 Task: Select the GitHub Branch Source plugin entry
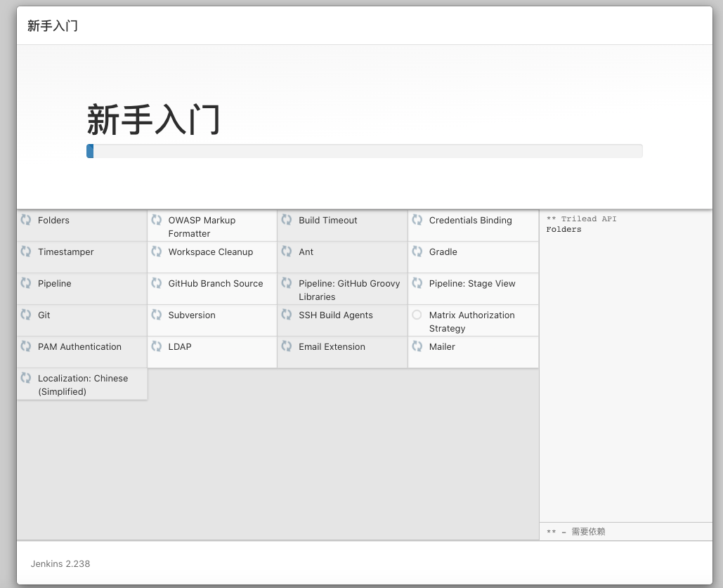[x=215, y=284]
